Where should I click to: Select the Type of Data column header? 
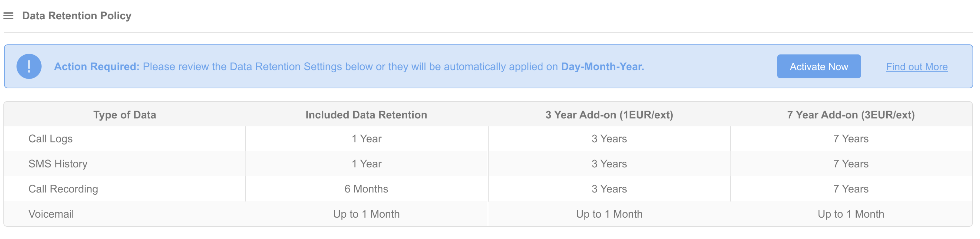125,115
